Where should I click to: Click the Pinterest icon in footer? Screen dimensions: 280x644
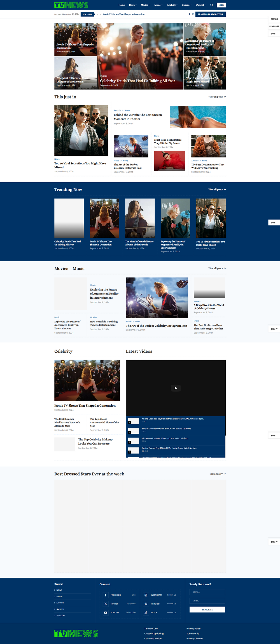[146, 604]
